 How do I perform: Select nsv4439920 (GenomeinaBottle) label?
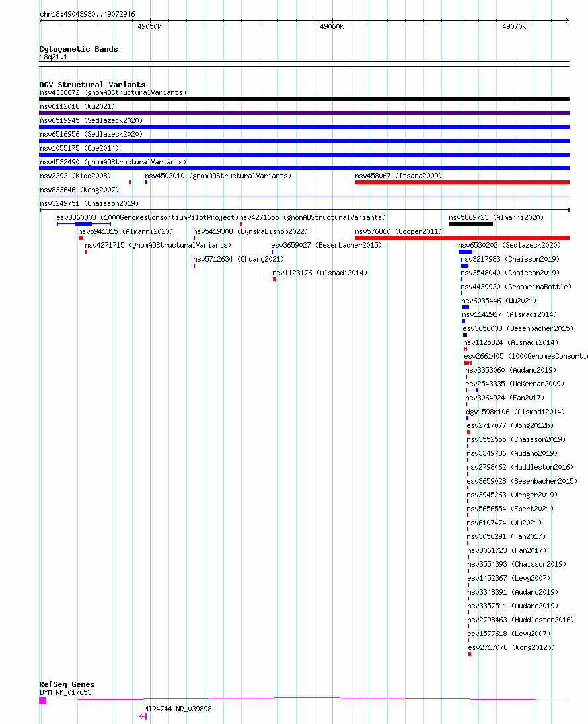point(516,287)
